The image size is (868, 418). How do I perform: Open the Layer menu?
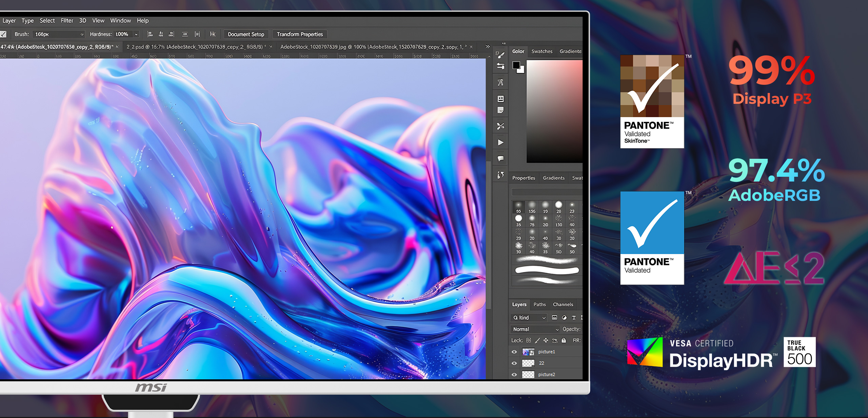coord(9,21)
